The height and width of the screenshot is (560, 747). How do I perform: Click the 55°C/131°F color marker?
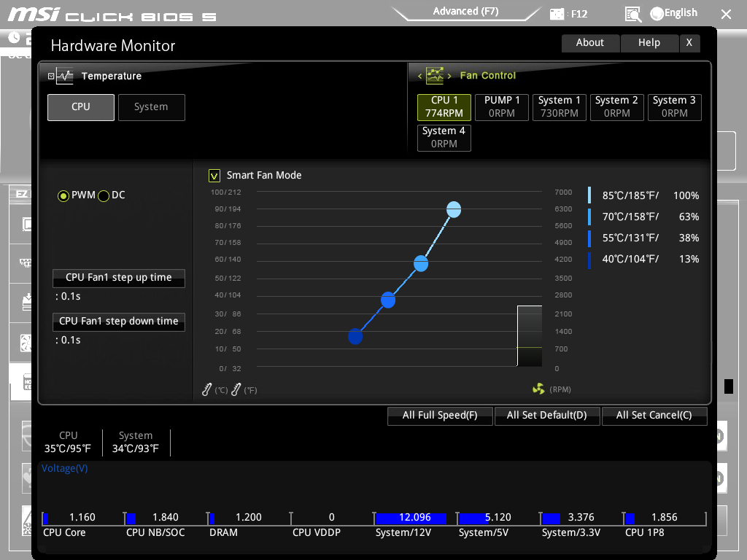[589, 238]
